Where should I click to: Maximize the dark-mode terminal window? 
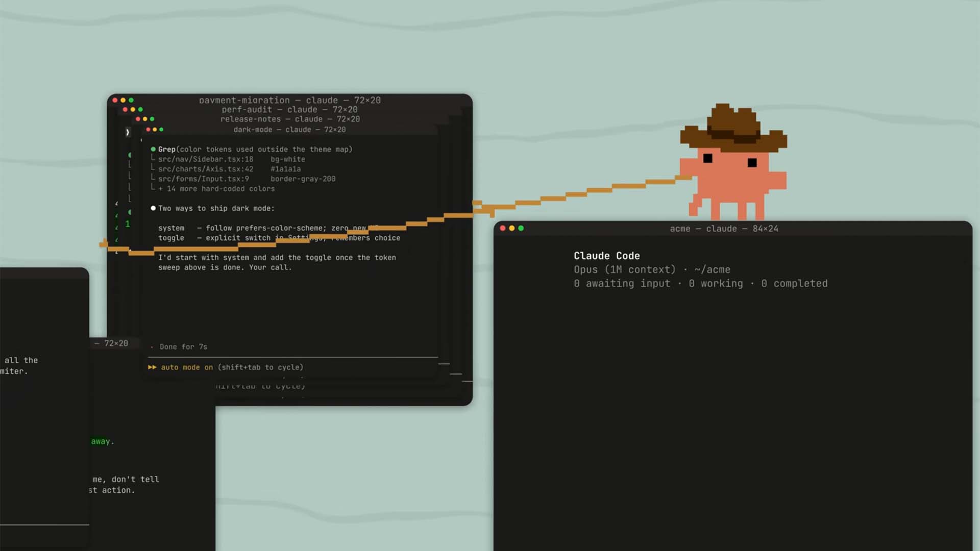pos(161,130)
